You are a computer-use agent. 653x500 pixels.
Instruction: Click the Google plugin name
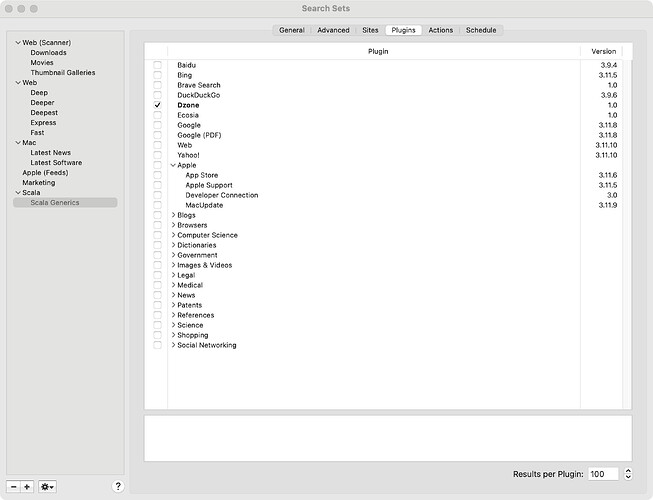pos(189,125)
